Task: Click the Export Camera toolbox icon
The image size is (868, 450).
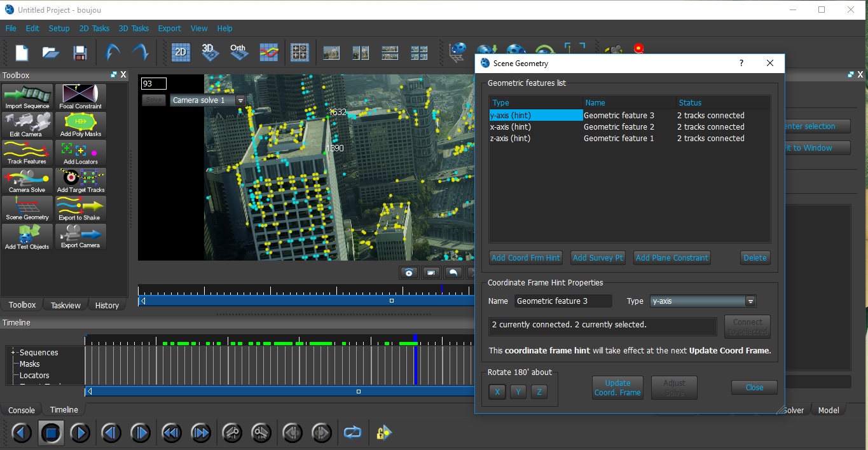Action: point(81,236)
